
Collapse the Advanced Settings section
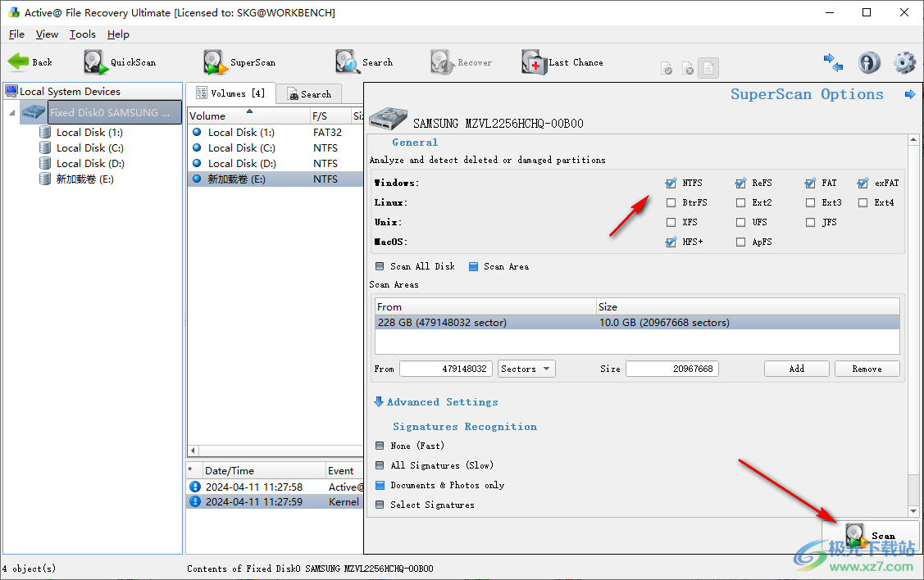pyautogui.click(x=379, y=401)
